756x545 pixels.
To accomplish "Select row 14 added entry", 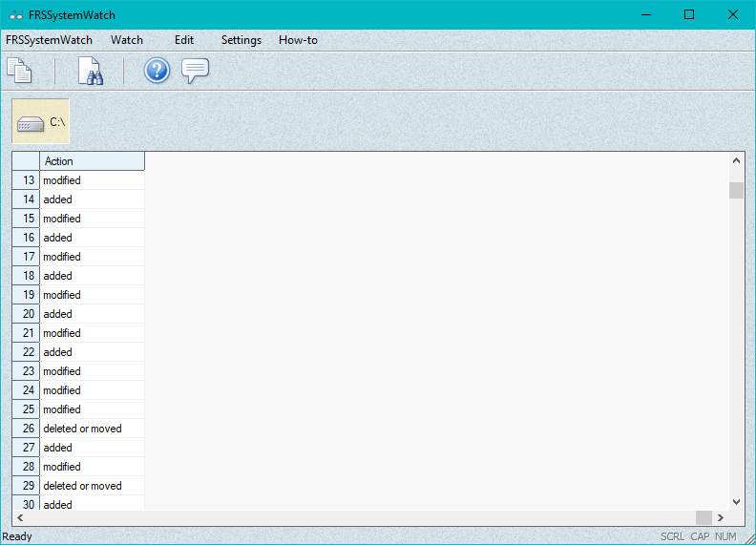I will [x=92, y=199].
